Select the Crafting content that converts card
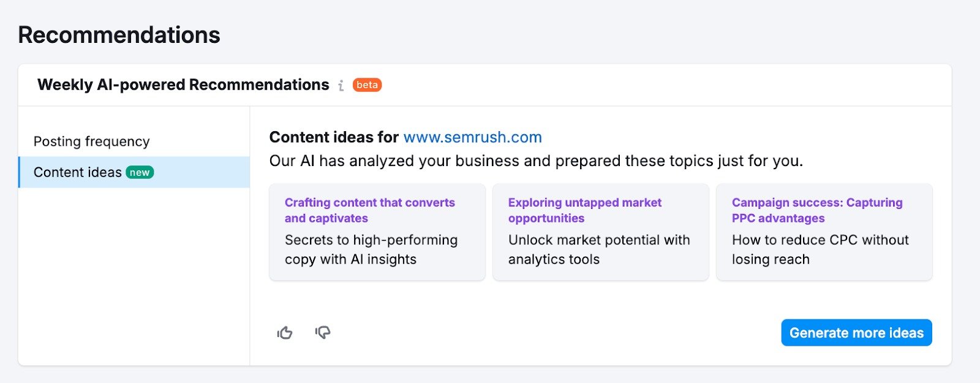 pos(377,232)
